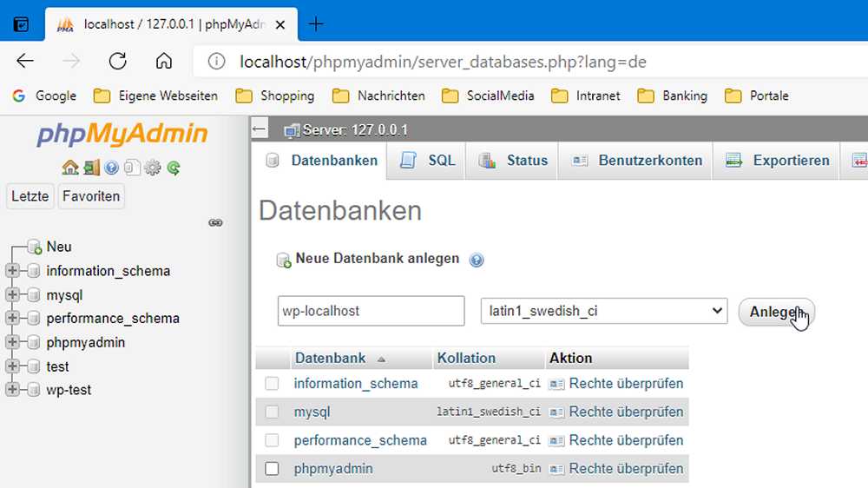Screen dimensions: 868x488
Task: Click the new database icon beside Neu
Action: click(x=35, y=247)
